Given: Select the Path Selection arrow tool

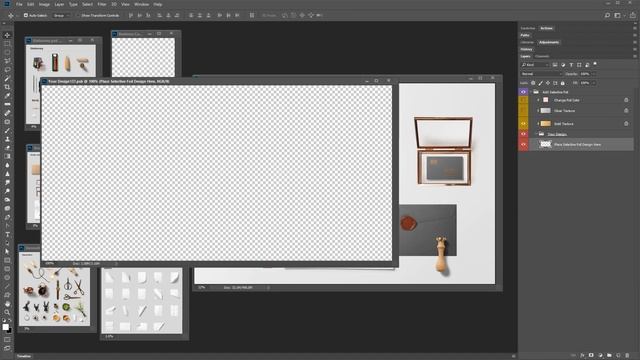Looking at the screenshot, I should pos(7,251).
